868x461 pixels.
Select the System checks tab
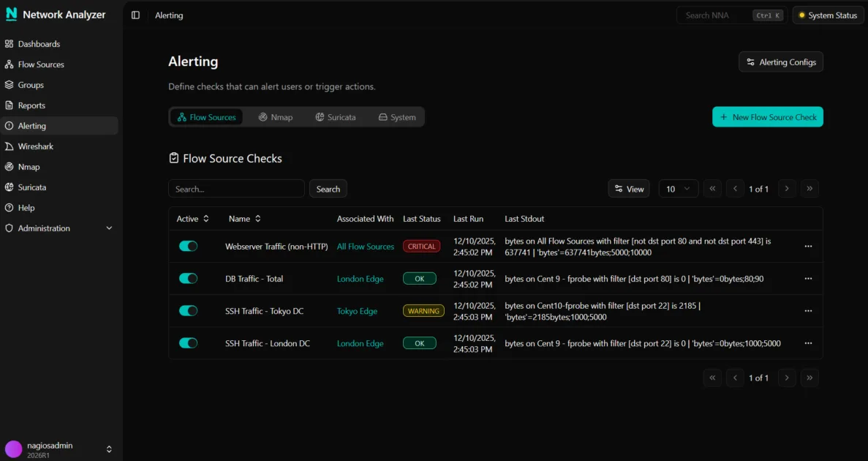click(396, 116)
